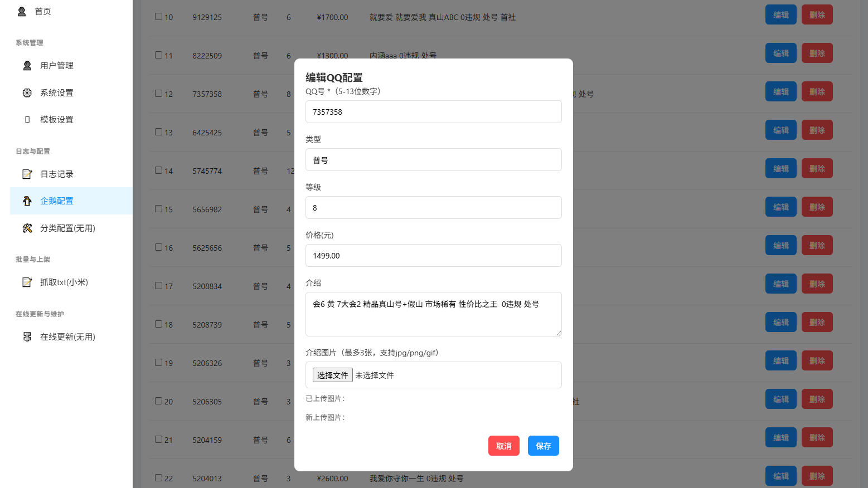Select the checkbox for row 19
Image resolution: width=868 pixels, height=488 pixels.
point(159,363)
